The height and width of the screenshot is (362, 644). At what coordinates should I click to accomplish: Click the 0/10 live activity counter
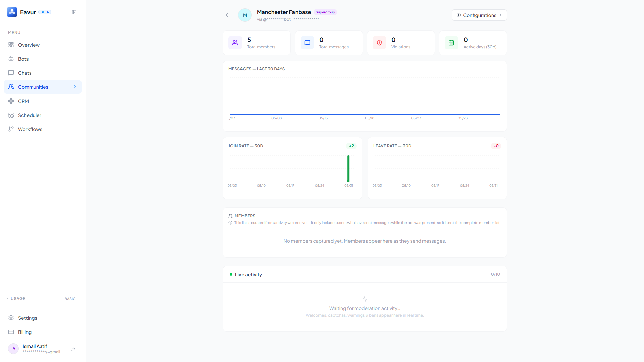tap(495, 274)
